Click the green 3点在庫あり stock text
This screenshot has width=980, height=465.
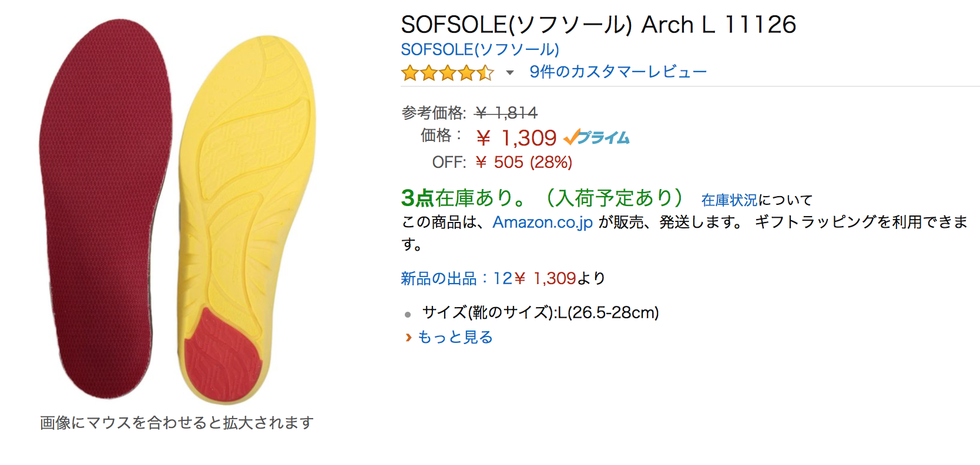pyautogui.click(x=464, y=198)
